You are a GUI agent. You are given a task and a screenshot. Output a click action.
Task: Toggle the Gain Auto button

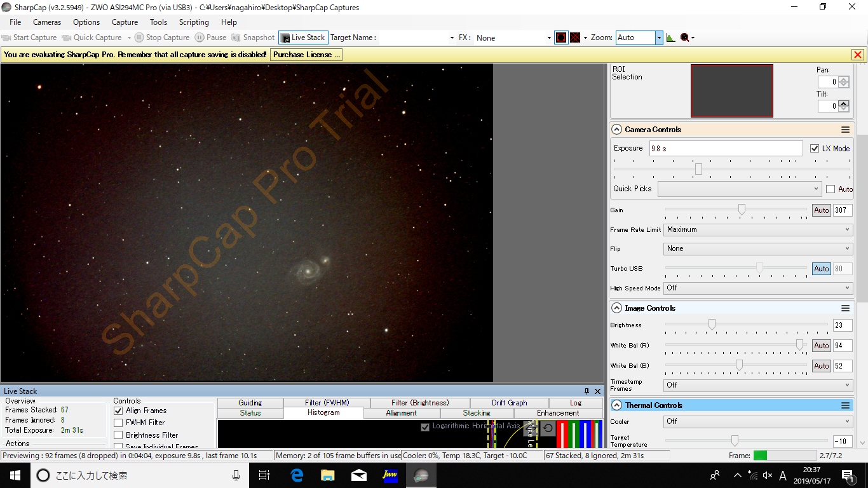(x=822, y=210)
